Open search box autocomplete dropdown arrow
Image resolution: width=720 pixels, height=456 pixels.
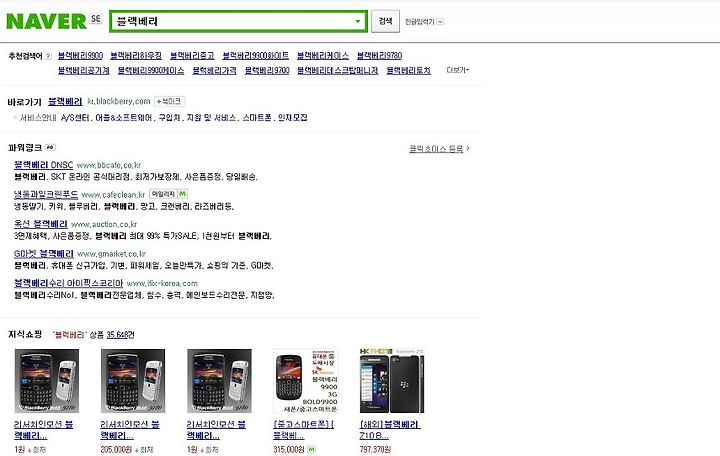click(x=357, y=21)
